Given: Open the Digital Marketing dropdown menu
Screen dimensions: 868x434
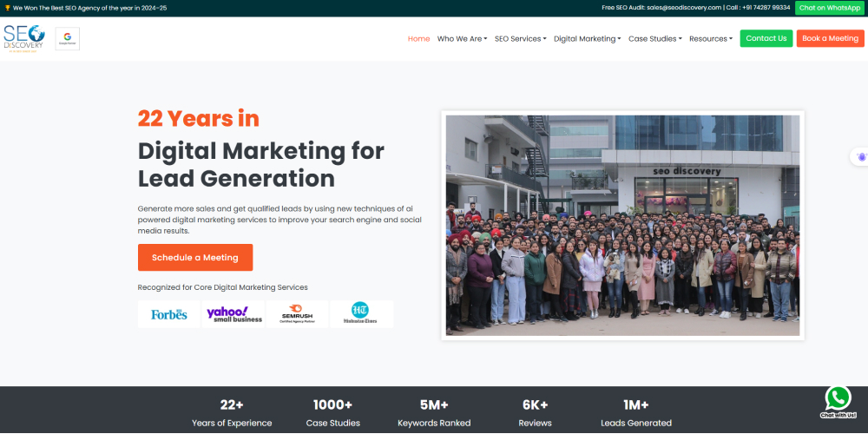Looking at the screenshot, I should 587,38.
